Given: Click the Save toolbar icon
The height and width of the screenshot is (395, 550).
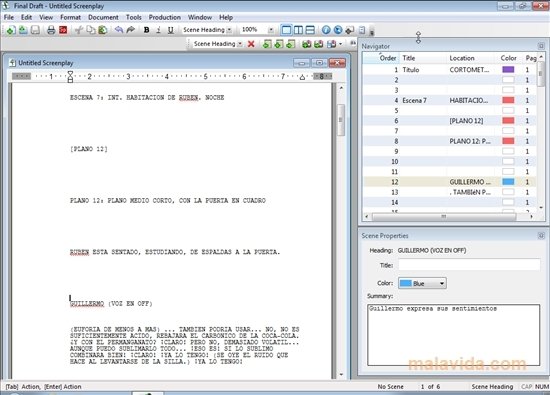Looking at the screenshot, I should click(35, 30).
